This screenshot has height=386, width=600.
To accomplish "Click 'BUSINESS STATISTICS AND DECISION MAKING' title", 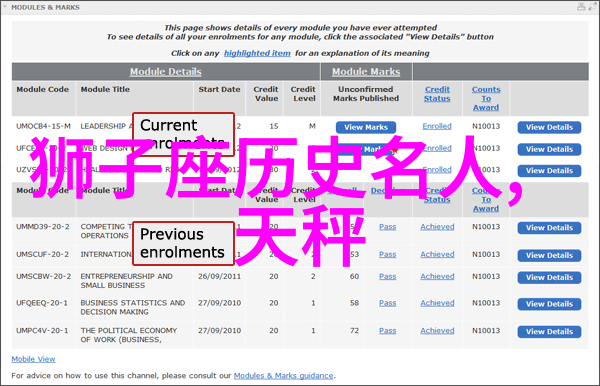I will point(133,307).
